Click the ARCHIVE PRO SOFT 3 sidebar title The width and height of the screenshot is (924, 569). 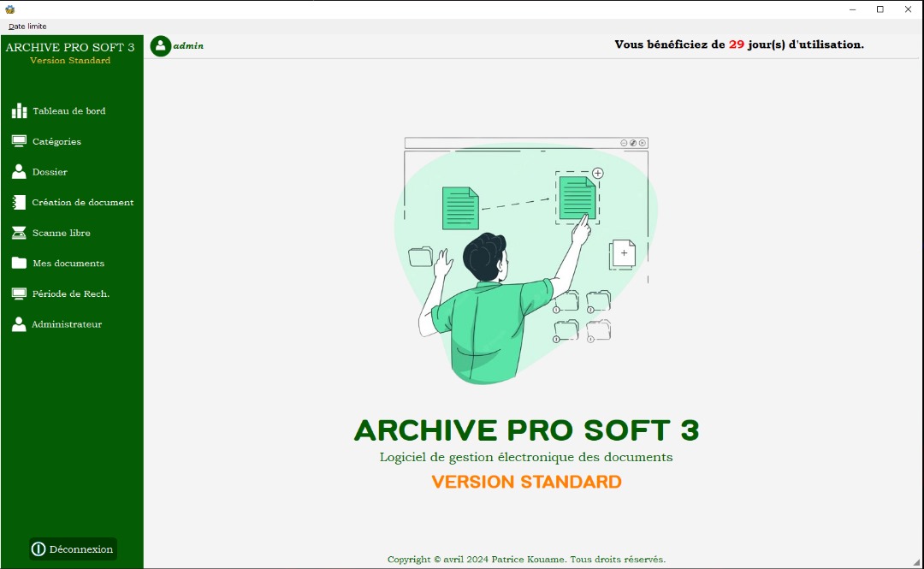(x=70, y=47)
